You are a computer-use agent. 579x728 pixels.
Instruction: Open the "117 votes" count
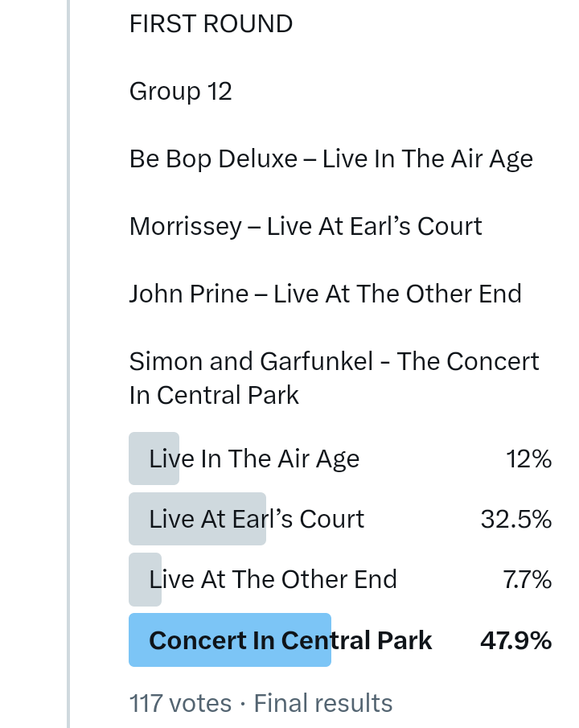coord(180,703)
